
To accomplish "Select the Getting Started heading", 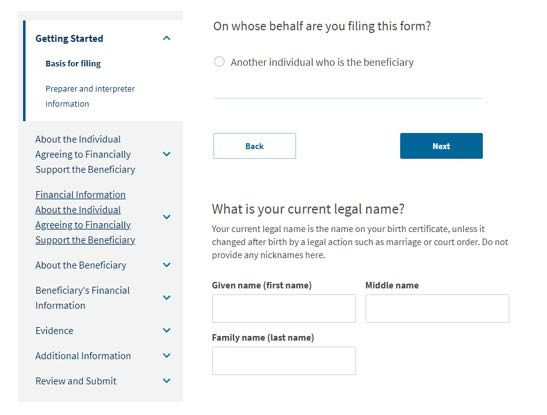I will tap(69, 38).
